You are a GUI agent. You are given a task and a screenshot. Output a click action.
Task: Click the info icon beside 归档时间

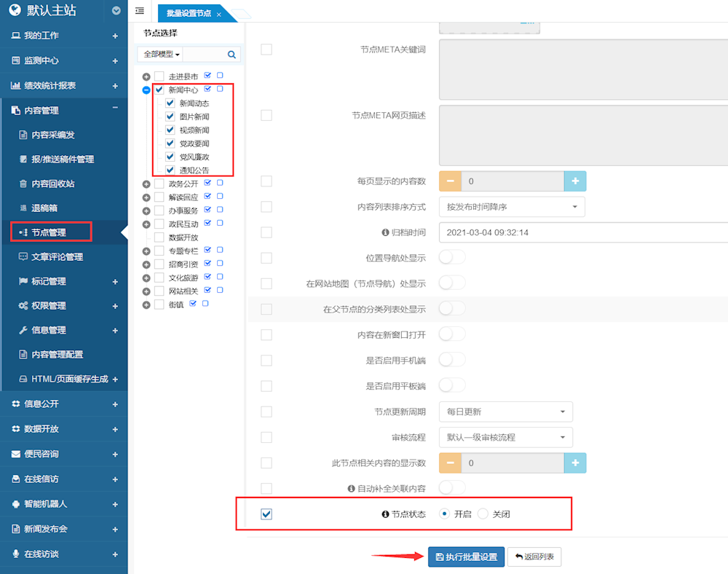[386, 232]
